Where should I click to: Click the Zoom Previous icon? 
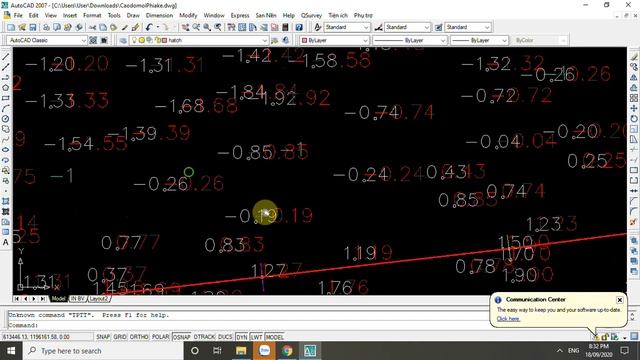[218, 27]
